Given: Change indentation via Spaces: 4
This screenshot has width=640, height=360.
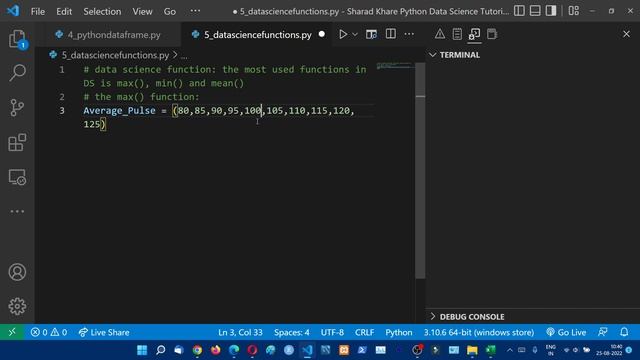Looking at the screenshot, I should (x=291, y=332).
